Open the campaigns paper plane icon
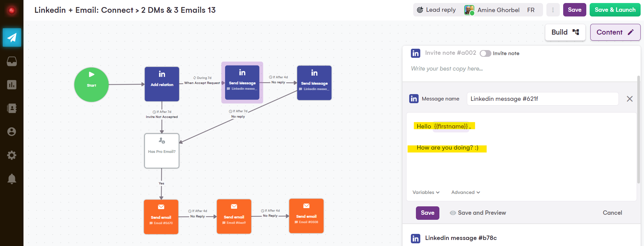The width and height of the screenshot is (644, 246). coord(12,37)
